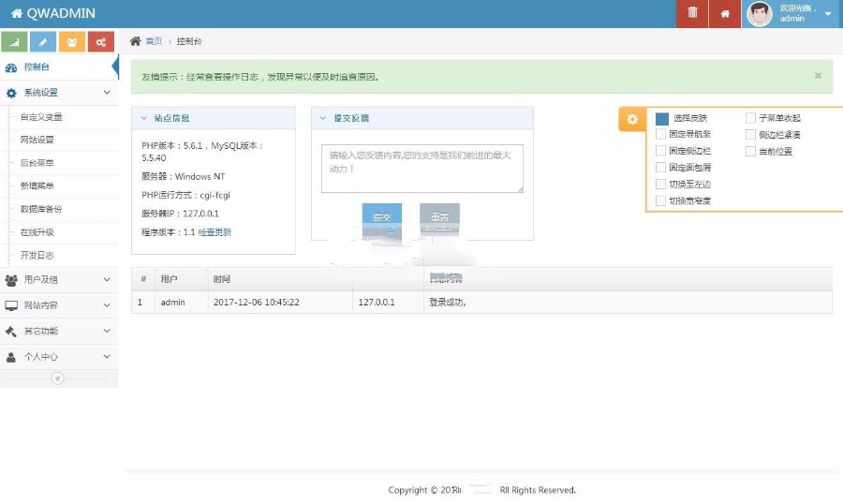Toggle 切换至左边 checkbox
843x504 pixels.
coord(660,184)
